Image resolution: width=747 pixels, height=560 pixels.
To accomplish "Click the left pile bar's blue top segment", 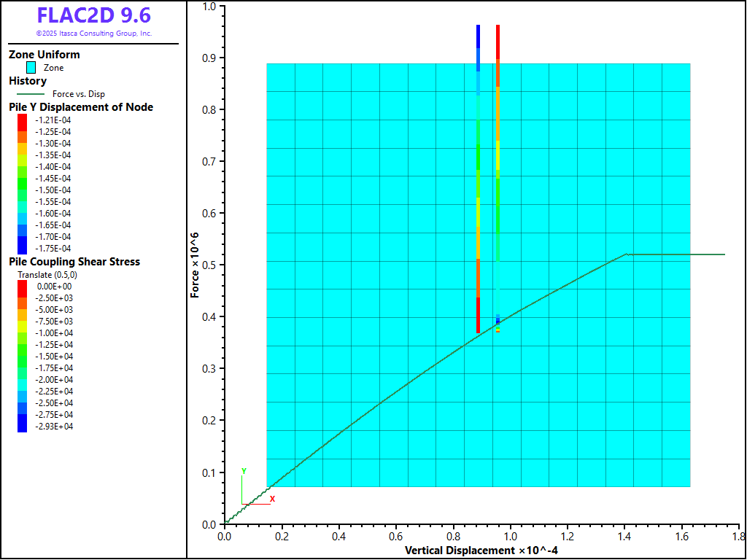I will point(478,36).
